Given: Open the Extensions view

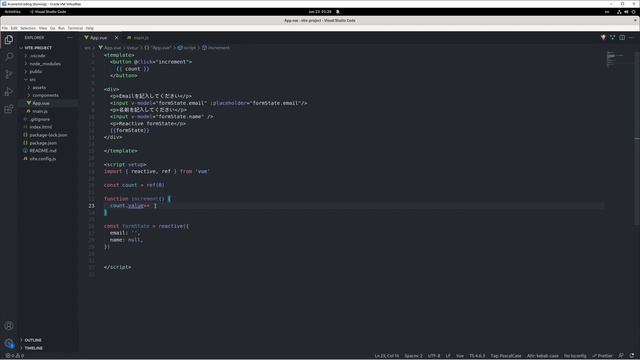Looking at the screenshot, I should 9,109.
